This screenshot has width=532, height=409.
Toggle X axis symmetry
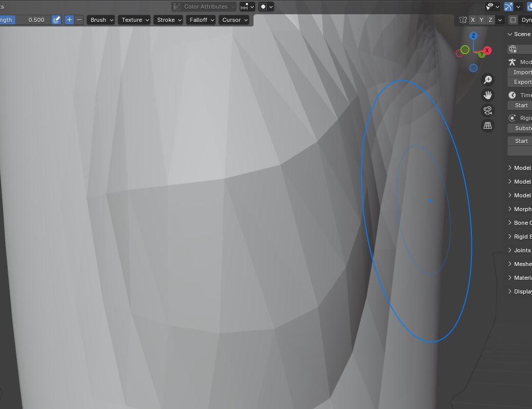coord(472,20)
